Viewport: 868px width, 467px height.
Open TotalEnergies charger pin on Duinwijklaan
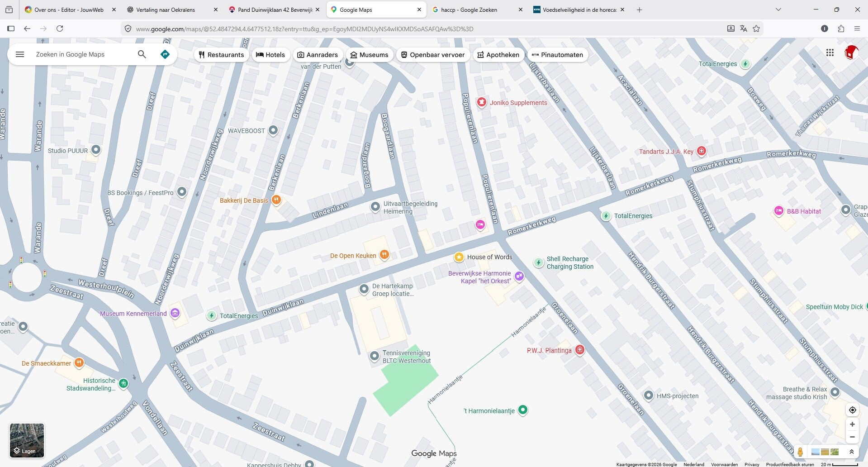[211, 315]
